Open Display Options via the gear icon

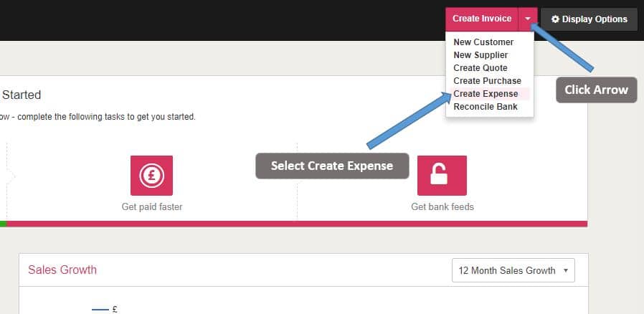click(x=589, y=19)
